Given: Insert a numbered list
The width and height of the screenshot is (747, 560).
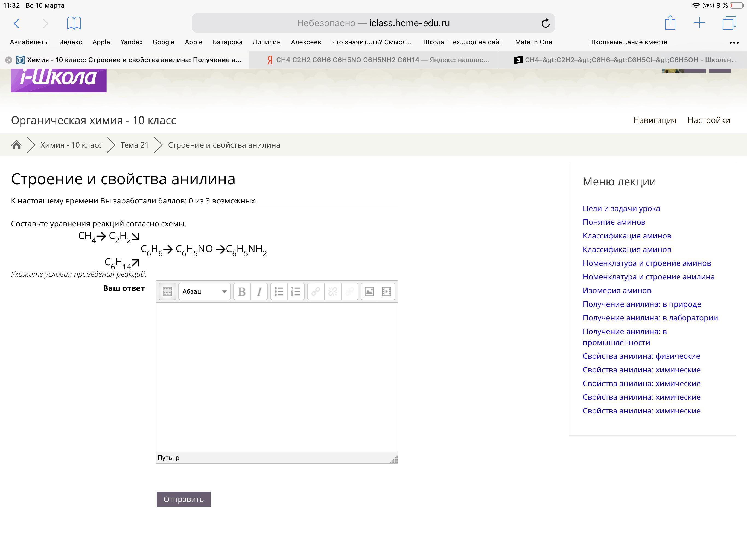Looking at the screenshot, I should [296, 291].
